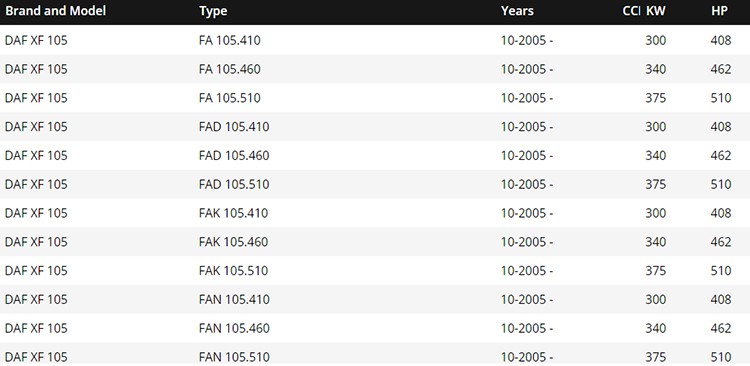Viewport: 750px width, 366px height.
Task: Click the CCI column header
Action: pyautogui.click(x=631, y=11)
